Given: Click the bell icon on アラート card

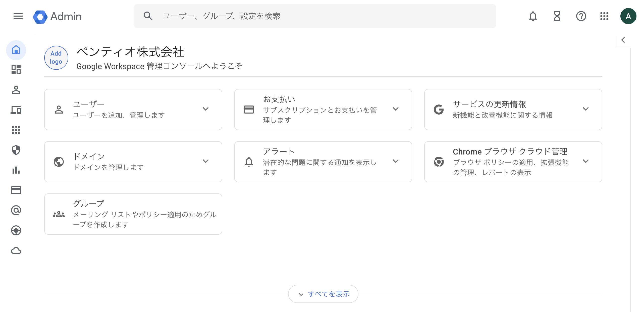Looking at the screenshot, I should tap(249, 162).
